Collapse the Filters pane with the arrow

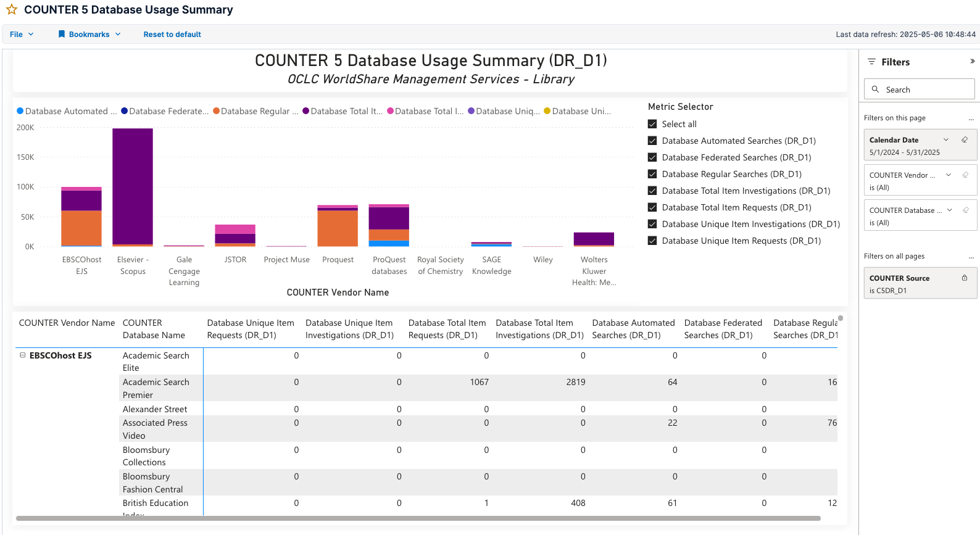pyautogui.click(x=972, y=61)
